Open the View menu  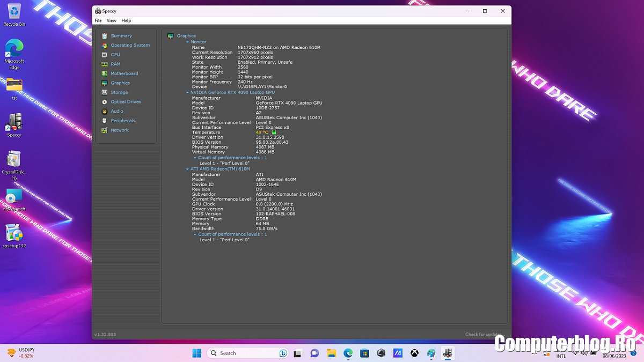pyautogui.click(x=111, y=20)
